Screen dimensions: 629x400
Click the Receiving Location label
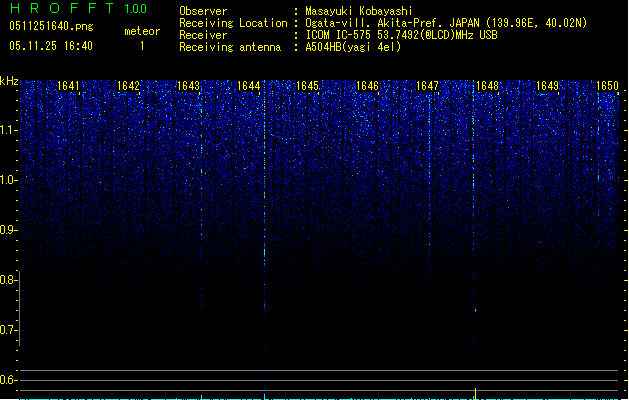233,23
